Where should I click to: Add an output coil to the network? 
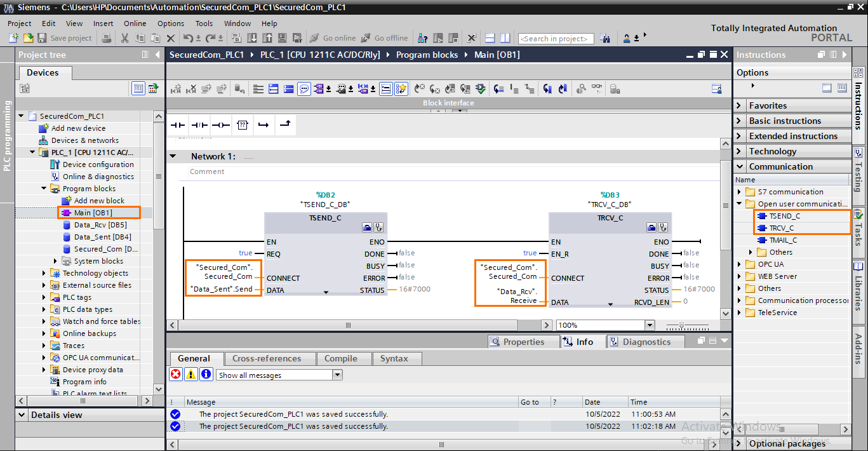[x=220, y=125]
